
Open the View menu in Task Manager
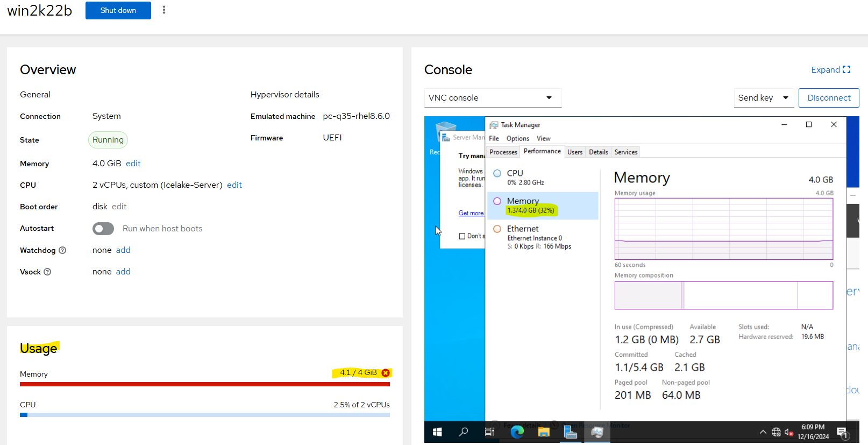[x=544, y=139]
